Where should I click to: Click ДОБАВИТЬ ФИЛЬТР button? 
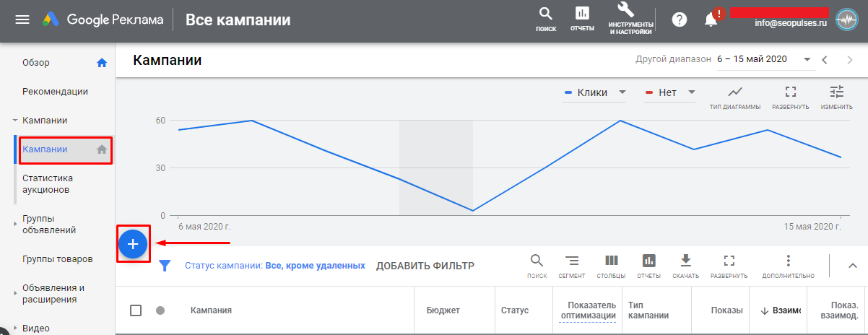425,266
